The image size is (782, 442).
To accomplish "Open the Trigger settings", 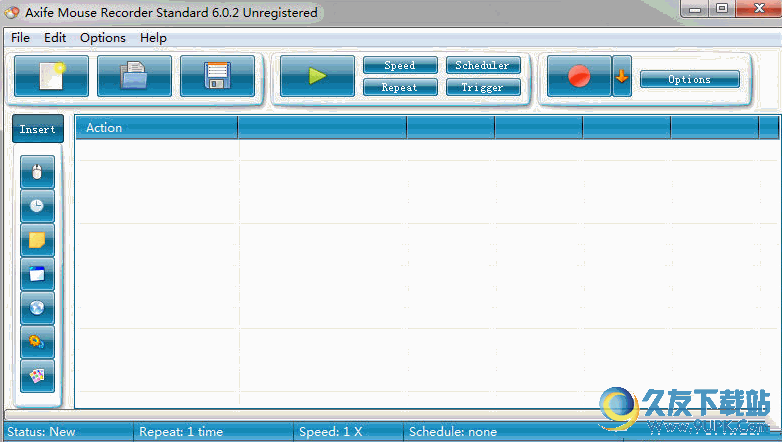I will (x=483, y=87).
